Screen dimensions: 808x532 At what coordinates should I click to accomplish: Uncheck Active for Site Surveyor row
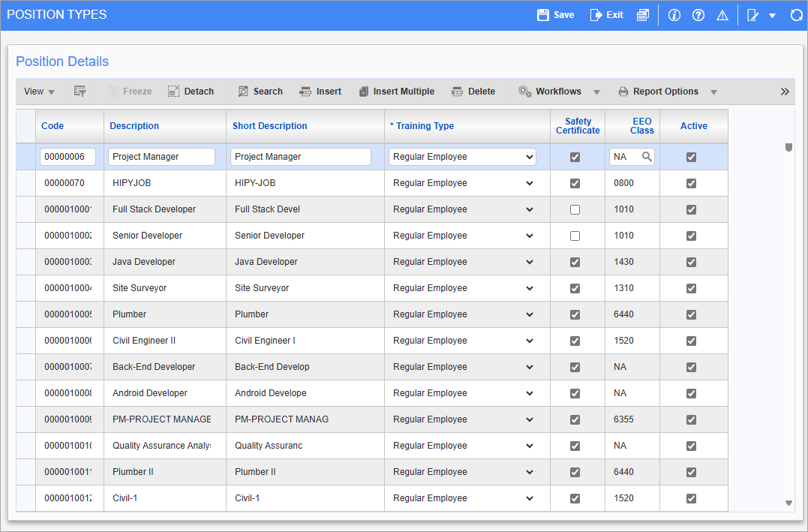click(x=692, y=289)
